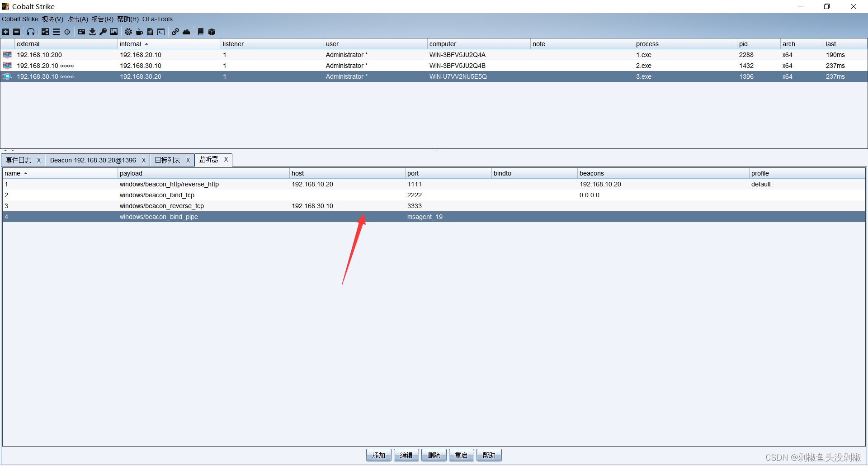Click the 删除 button
868x466 pixels.
click(434, 455)
